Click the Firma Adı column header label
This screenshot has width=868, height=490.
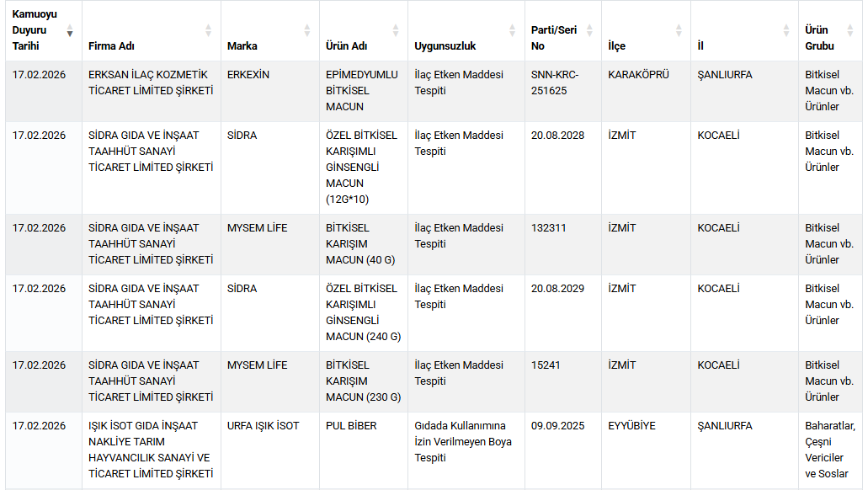(111, 46)
